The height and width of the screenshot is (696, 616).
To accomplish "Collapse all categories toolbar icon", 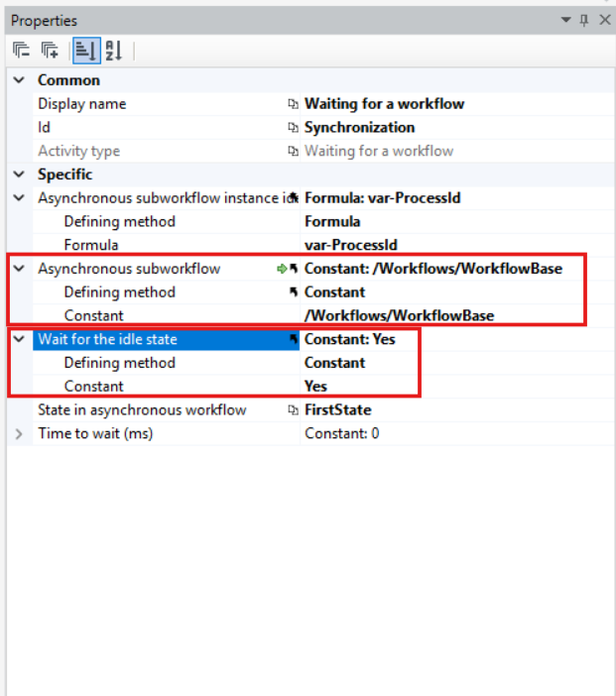I will [x=21, y=51].
